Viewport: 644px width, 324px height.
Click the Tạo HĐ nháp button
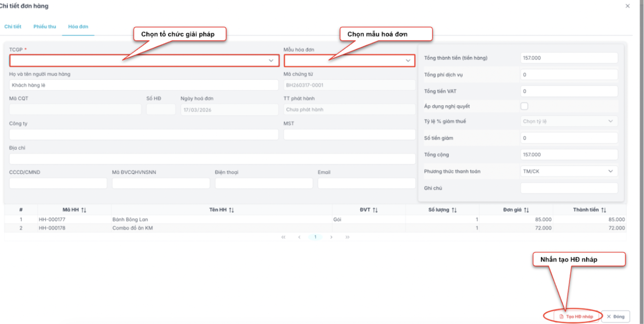click(x=576, y=316)
